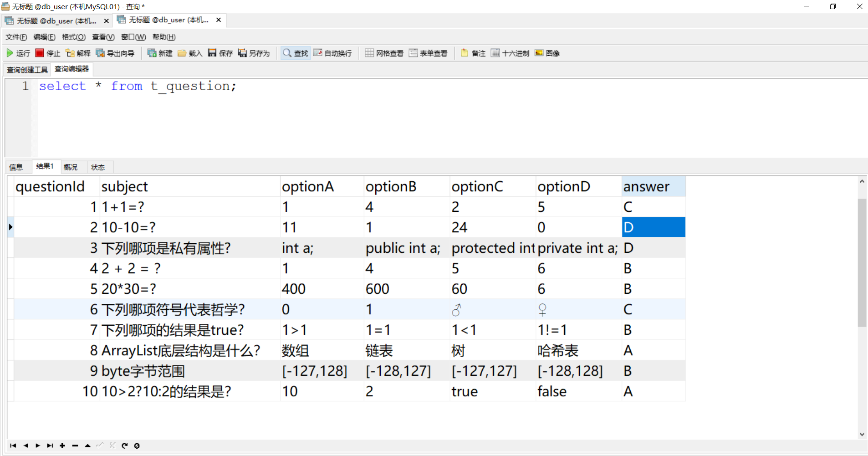Choose 另存为 save as
This screenshot has width=868, height=456.
(254, 53)
